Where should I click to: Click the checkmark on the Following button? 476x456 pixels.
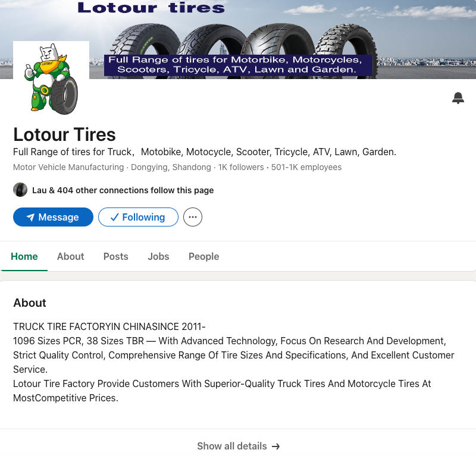114,217
